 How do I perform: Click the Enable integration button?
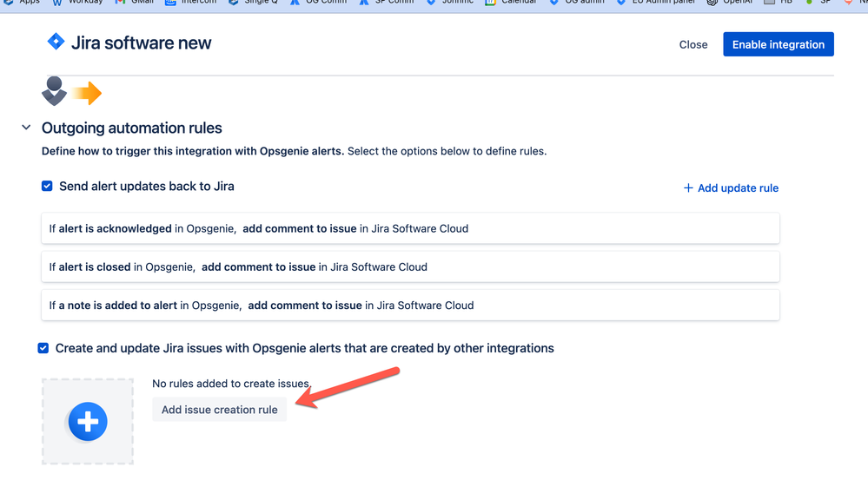coord(779,44)
